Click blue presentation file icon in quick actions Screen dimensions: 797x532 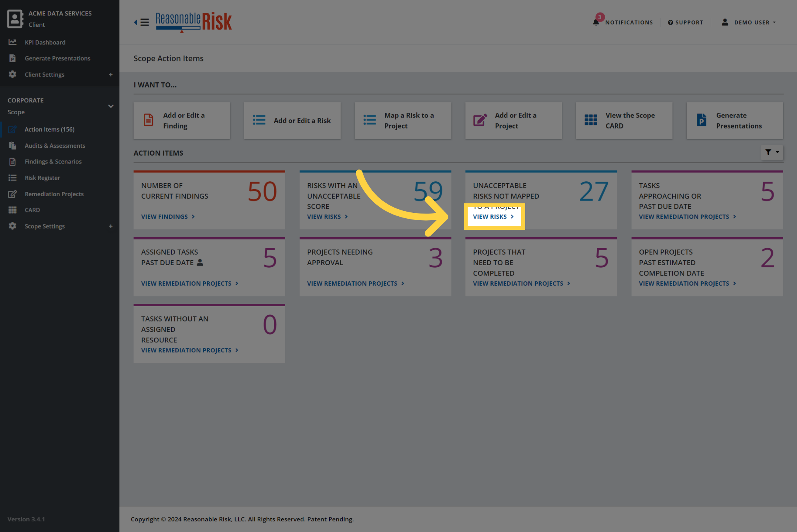tap(701, 120)
